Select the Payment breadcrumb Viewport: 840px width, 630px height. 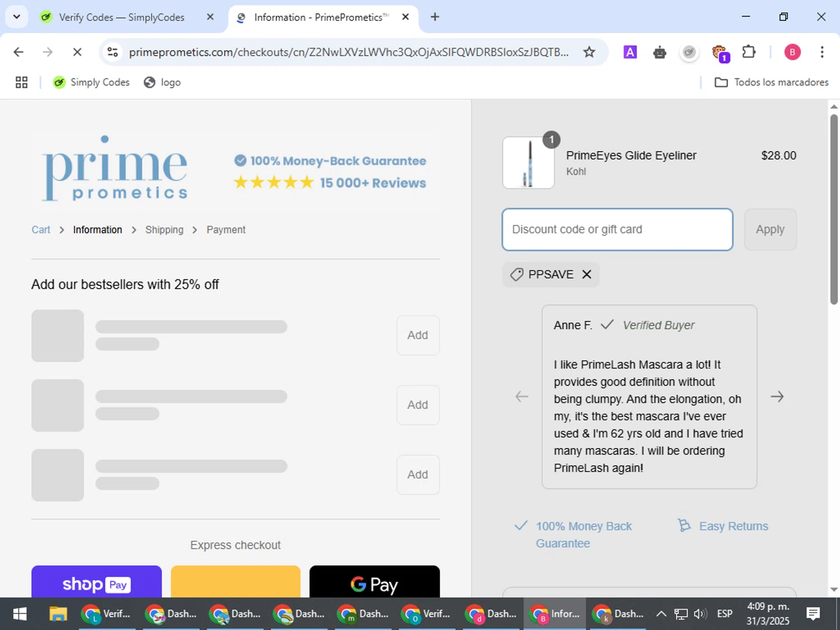[226, 230]
